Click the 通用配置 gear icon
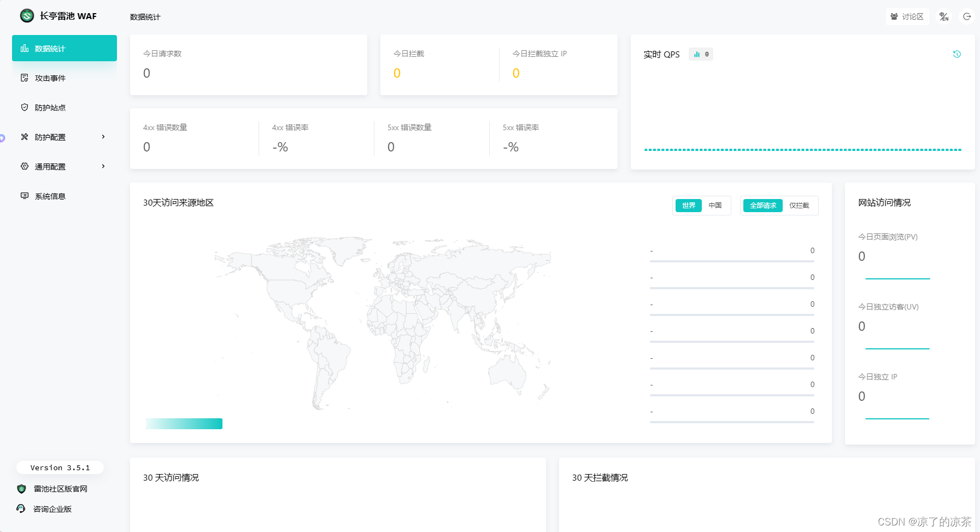This screenshot has width=980, height=532. pyautogui.click(x=25, y=166)
